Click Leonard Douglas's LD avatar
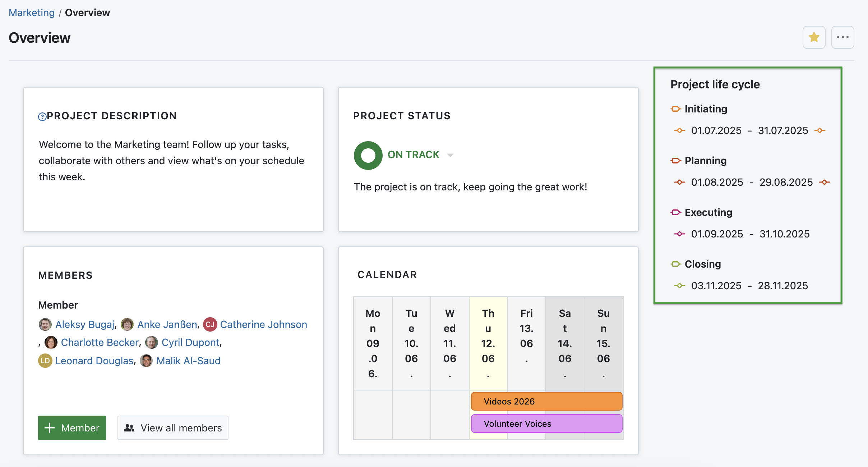 (45, 361)
